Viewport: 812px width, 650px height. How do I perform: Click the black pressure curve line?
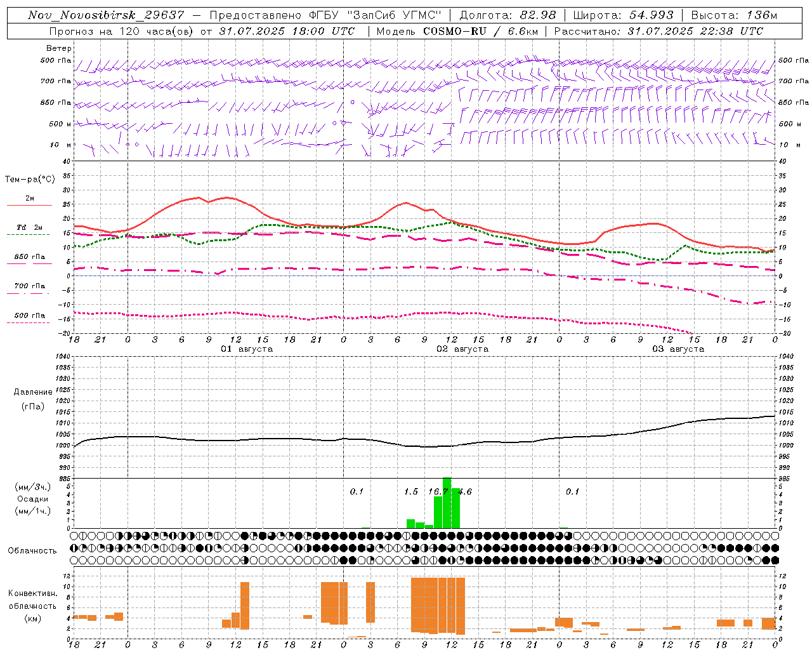tap(425, 446)
